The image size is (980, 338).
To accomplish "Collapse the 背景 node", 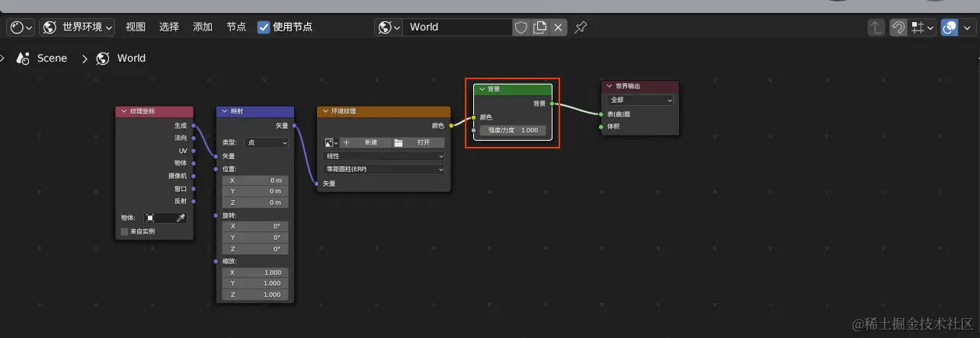I will [482, 89].
